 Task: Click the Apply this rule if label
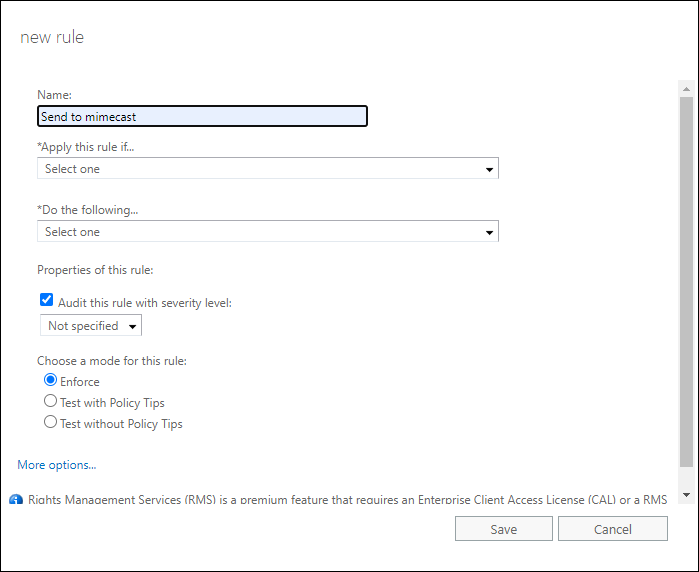tap(86, 147)
